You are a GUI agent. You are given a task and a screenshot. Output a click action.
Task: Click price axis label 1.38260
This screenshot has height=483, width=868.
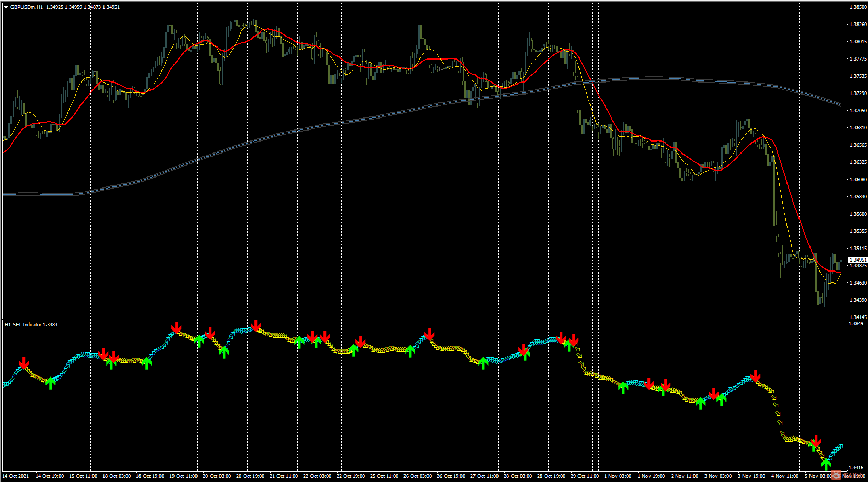(x=858, y=25)
